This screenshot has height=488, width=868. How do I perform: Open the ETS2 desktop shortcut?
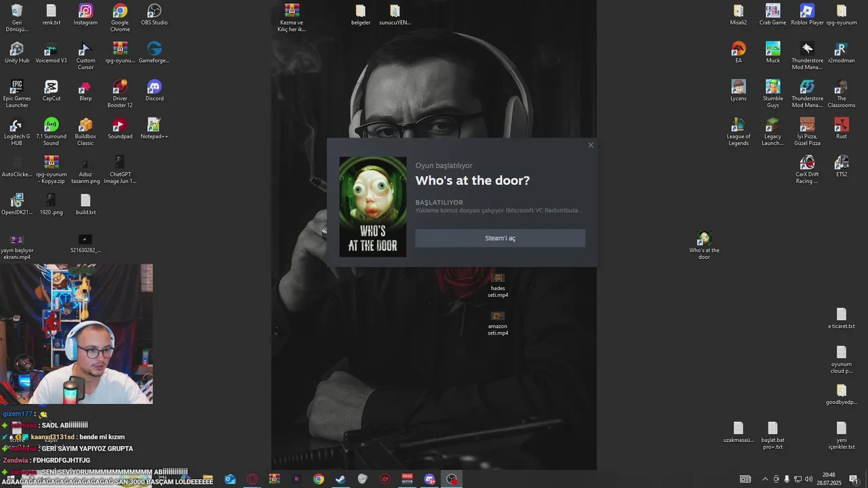[x=841, y=167]
